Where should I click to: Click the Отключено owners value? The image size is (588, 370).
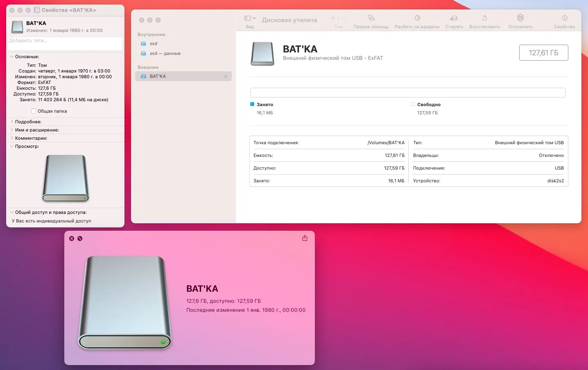pos(551,155)
